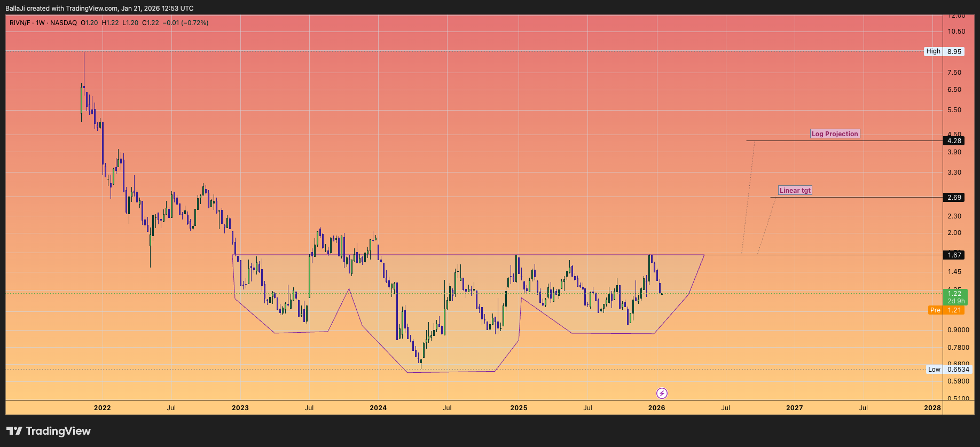
Task: Click the 0.5900 price axis label
Action: [958, 381]
